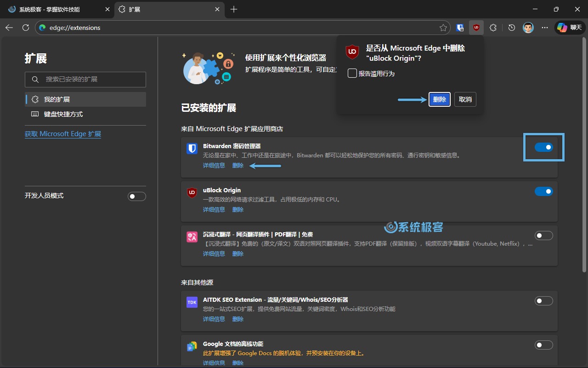Open browsing history from the clock icon
The height and width of the screenshot is (368, 588).
(511, 28)
